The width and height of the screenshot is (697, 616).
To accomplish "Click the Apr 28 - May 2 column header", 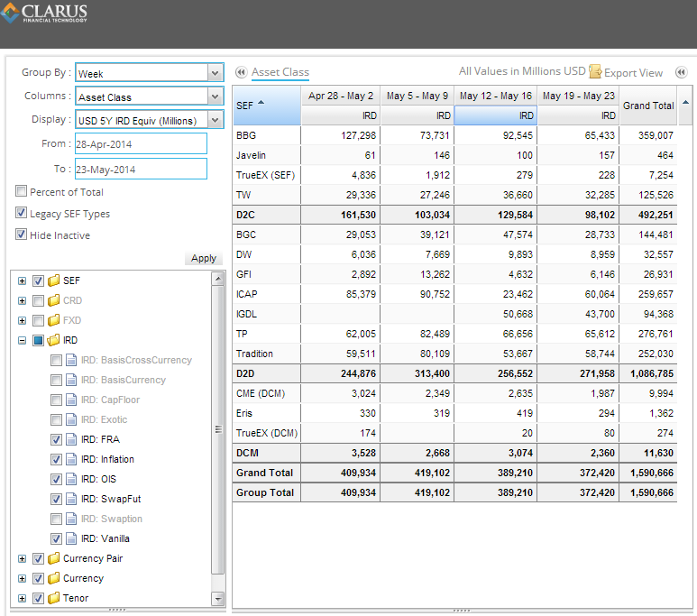I will click(x=341, y=96).
